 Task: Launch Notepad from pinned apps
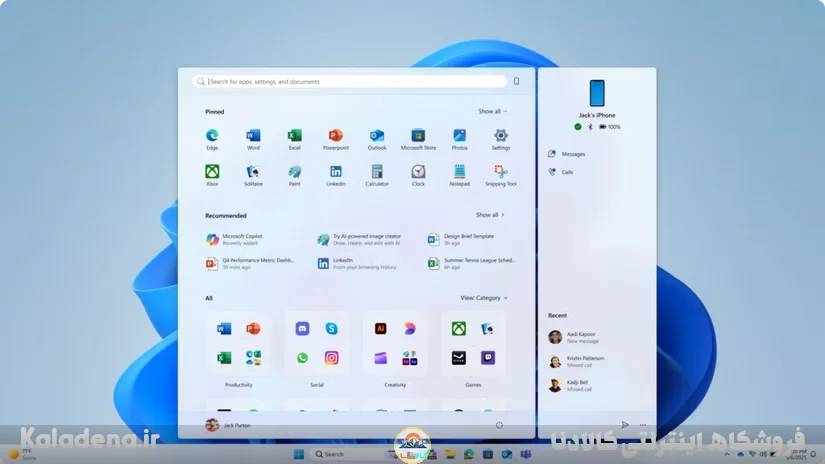(459, 175)
